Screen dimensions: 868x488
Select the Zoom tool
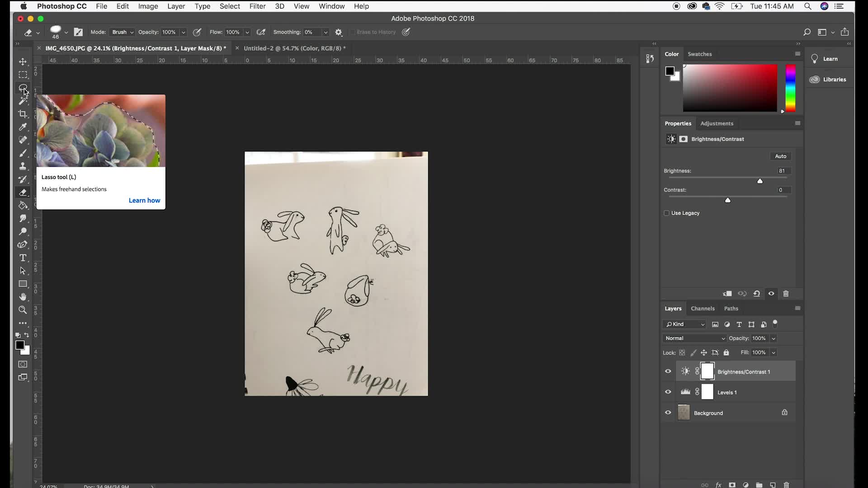pos(23,310)
